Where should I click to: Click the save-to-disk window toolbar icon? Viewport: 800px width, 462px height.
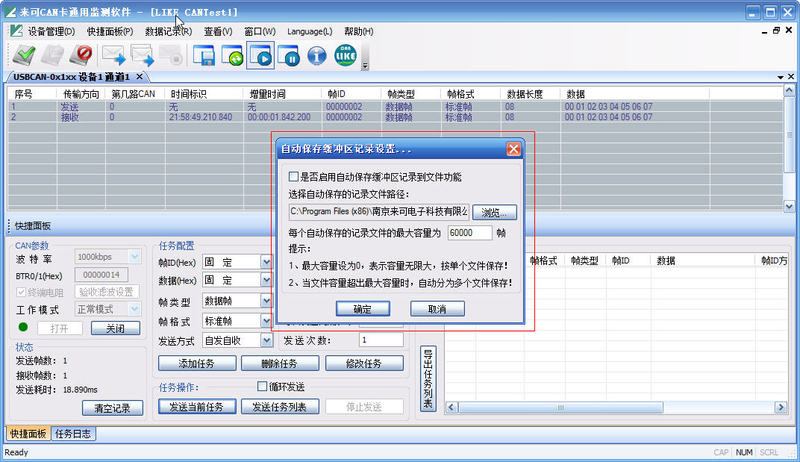tap(205, 56)
